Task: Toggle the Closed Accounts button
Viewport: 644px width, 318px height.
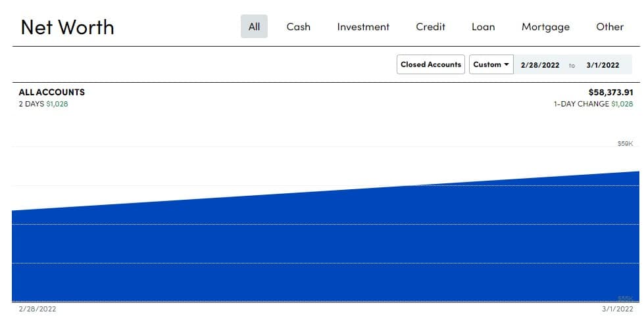Action: tap(430, 64)
